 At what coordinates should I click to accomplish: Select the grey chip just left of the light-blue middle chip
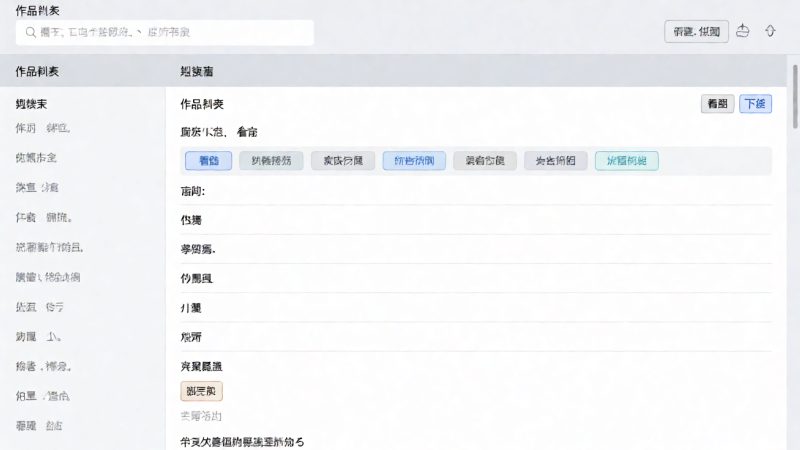(x=343, y=161)
